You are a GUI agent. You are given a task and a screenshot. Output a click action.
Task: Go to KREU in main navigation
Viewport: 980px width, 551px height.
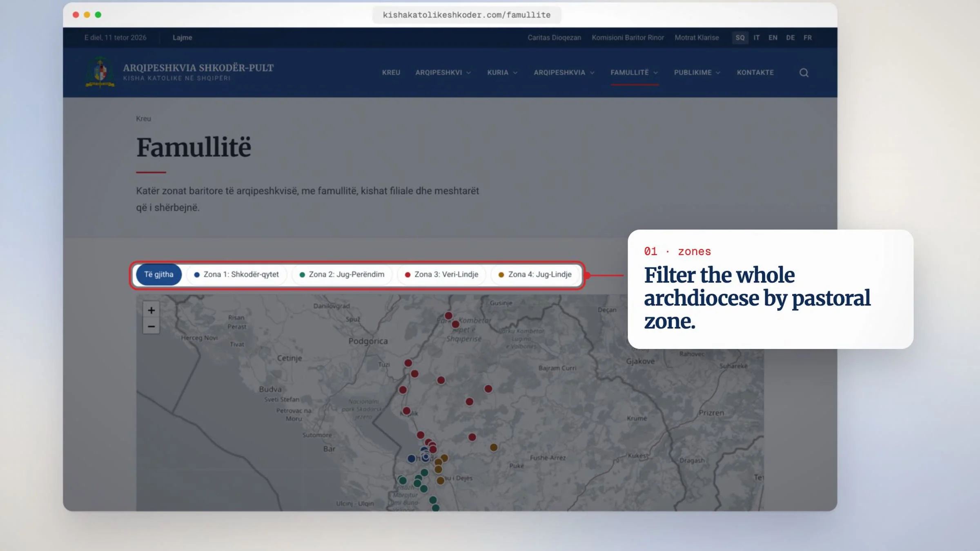pos(391,73)
